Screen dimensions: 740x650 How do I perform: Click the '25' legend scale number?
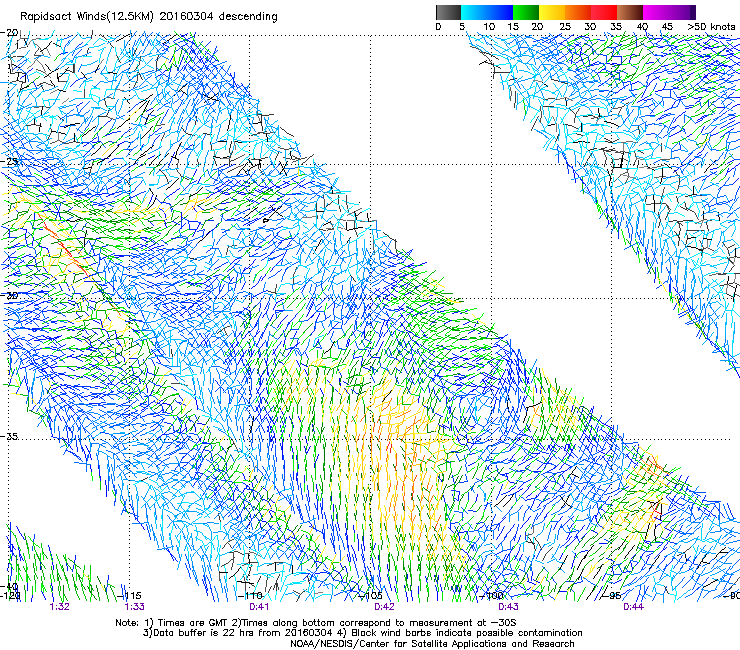(565, 27)
